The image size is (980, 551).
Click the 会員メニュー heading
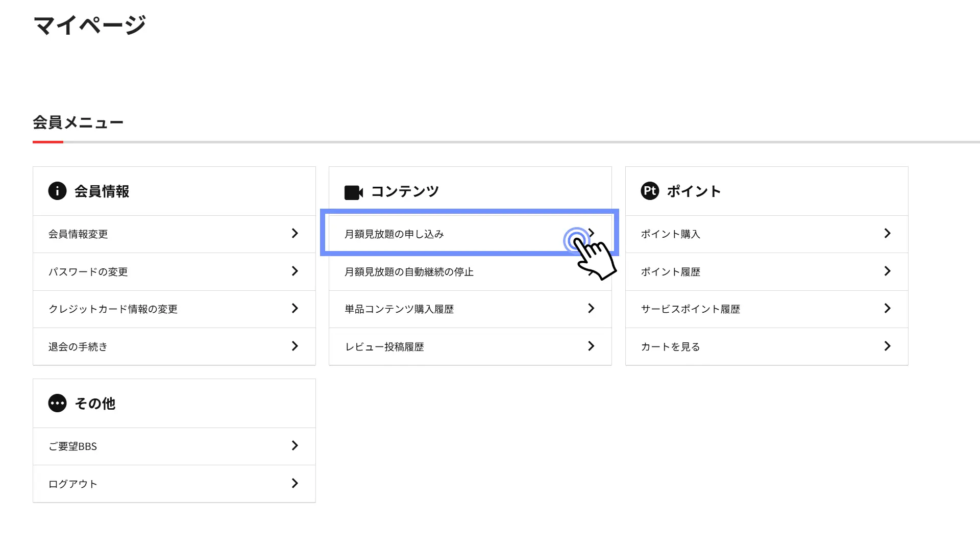[x=78, y=122]
